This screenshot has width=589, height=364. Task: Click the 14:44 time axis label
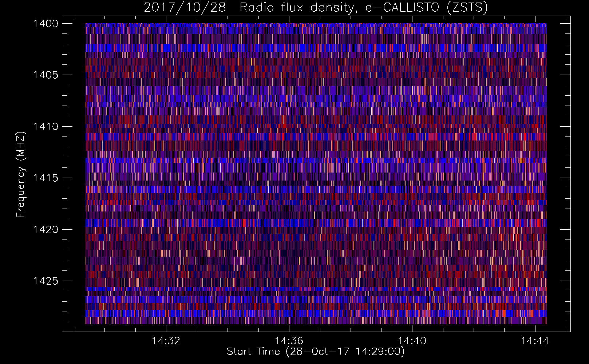tap(535, 341)
